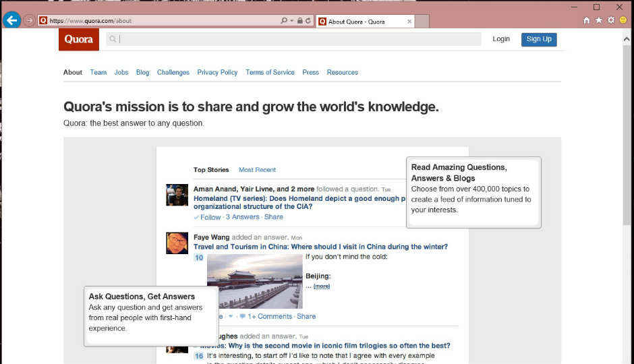Open the Challenges navigation link
634x364 pixels.
coord(173,72)
